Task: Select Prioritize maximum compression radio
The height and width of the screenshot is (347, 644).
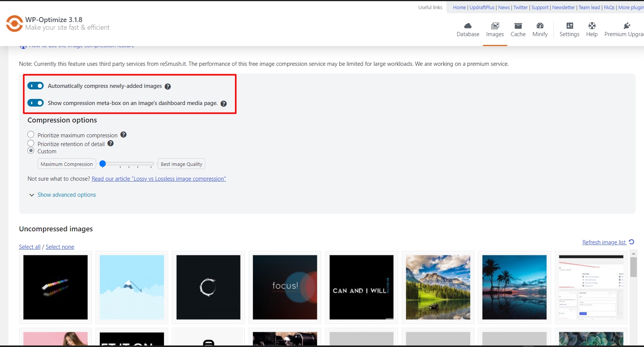Action: tap(31, 135)
